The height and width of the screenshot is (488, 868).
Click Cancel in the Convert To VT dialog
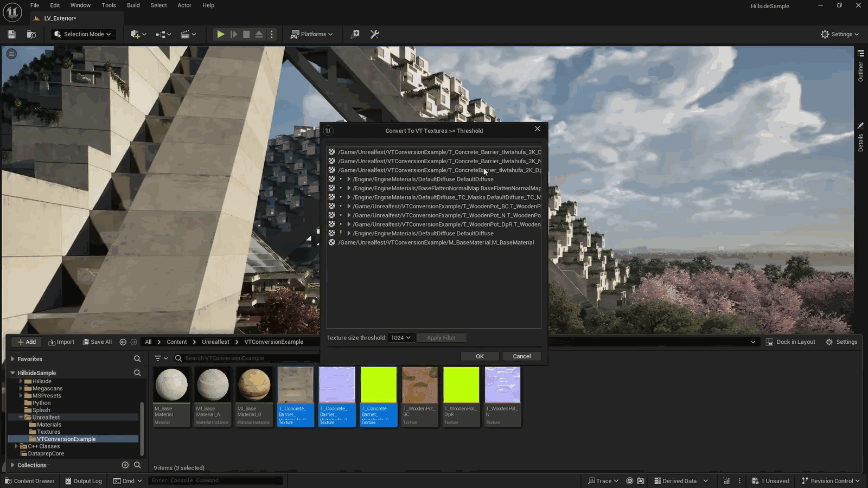pos(522,356)
